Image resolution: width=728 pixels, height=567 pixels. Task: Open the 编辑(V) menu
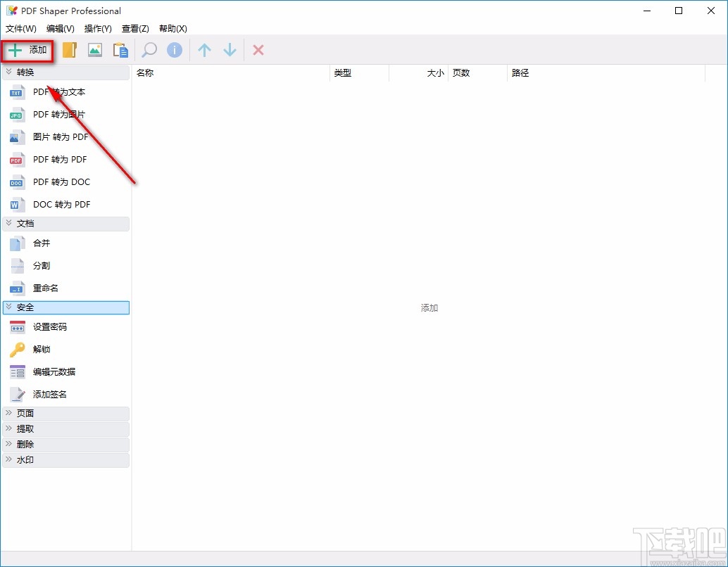[61, 29]
